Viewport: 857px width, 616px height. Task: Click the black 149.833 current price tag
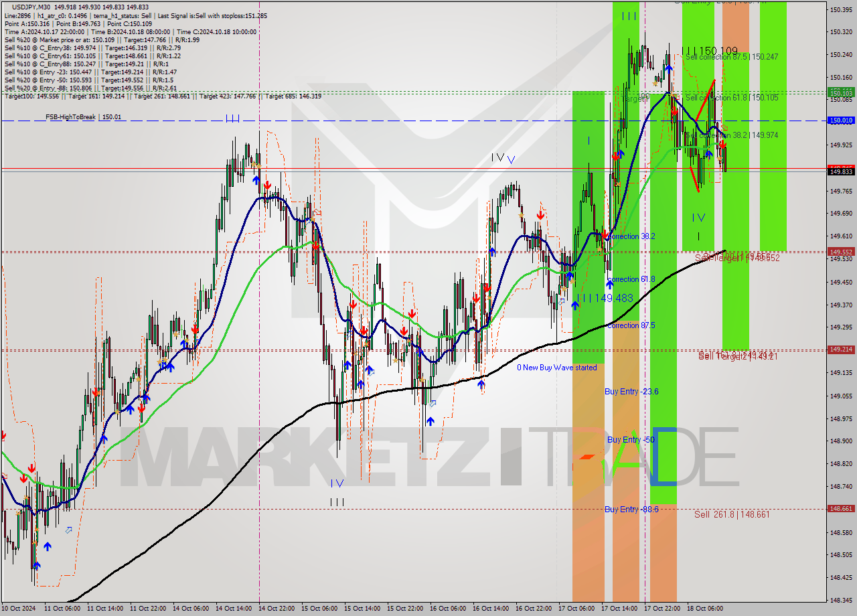point(841,172)
